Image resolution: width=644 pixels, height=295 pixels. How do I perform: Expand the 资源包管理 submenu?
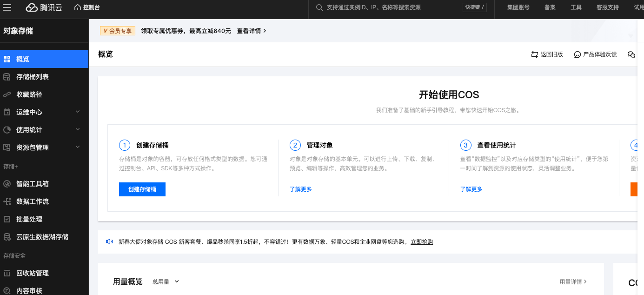[78, 147]
